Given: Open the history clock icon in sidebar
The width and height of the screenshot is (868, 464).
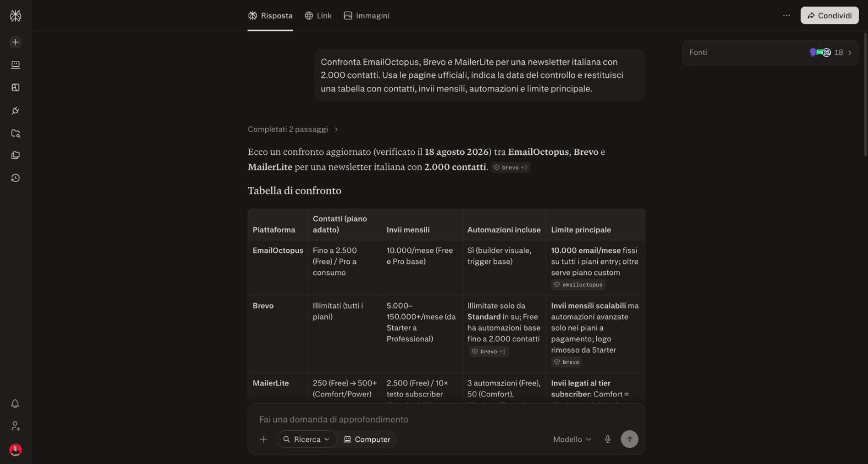Looking at the screenshot, I should pyautogui.click(x=15, y=178).
